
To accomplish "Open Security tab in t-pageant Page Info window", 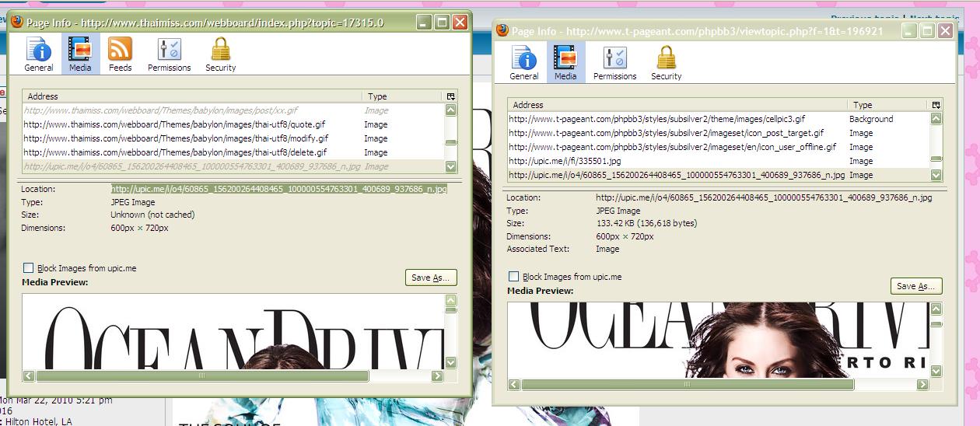I will click(x=667, y=64).
